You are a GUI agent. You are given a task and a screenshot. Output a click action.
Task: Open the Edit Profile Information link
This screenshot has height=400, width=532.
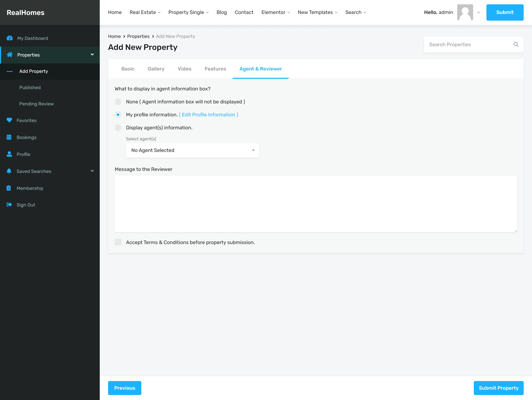tap(208, 115)
